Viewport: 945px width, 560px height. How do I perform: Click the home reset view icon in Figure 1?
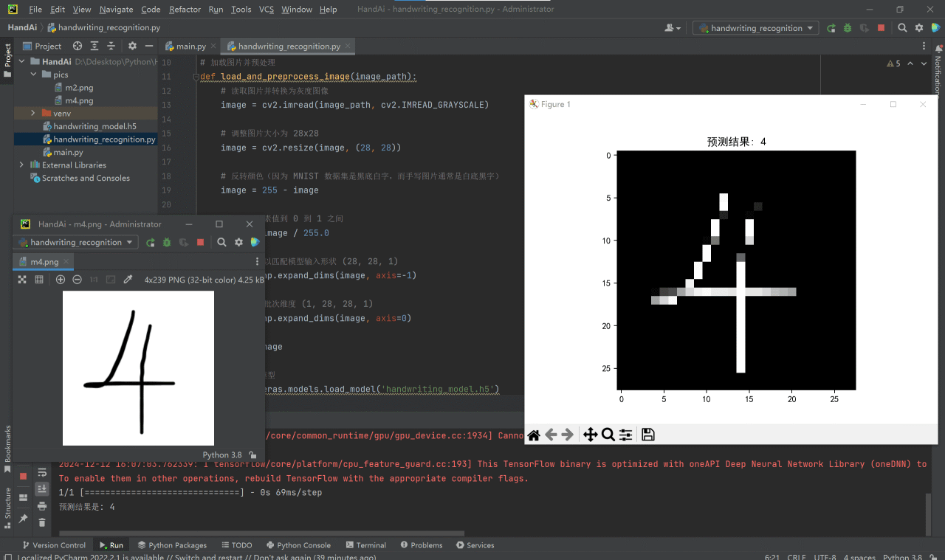click(x=533, y=435)
